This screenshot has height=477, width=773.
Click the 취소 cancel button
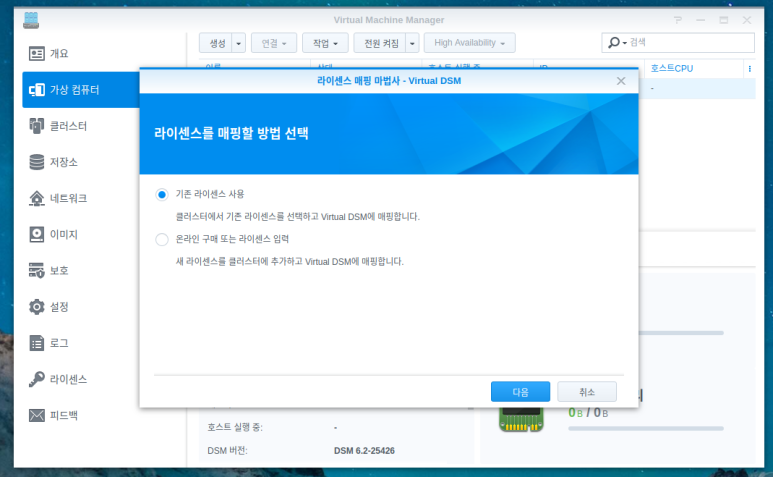point(587,392)
